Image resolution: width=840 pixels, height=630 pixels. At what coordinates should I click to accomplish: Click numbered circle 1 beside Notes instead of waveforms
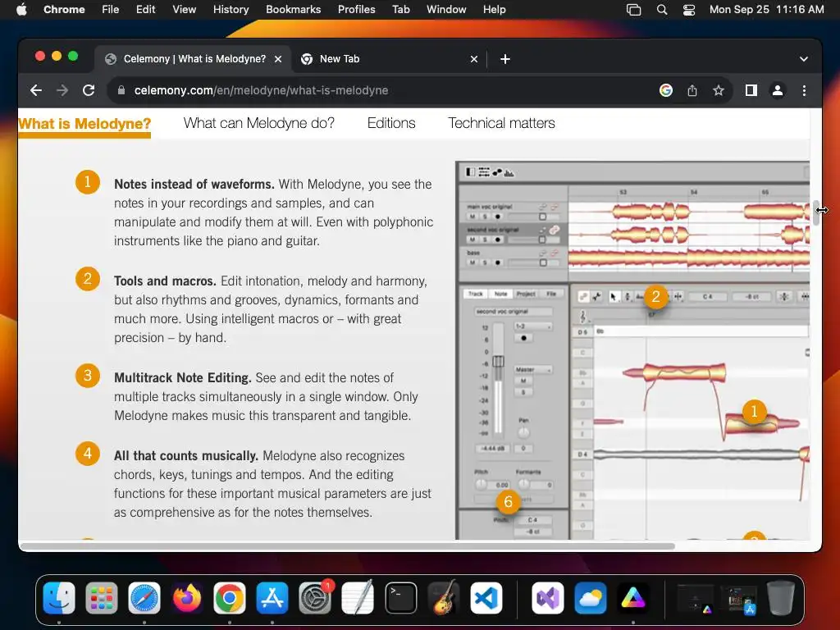(87, 182)
